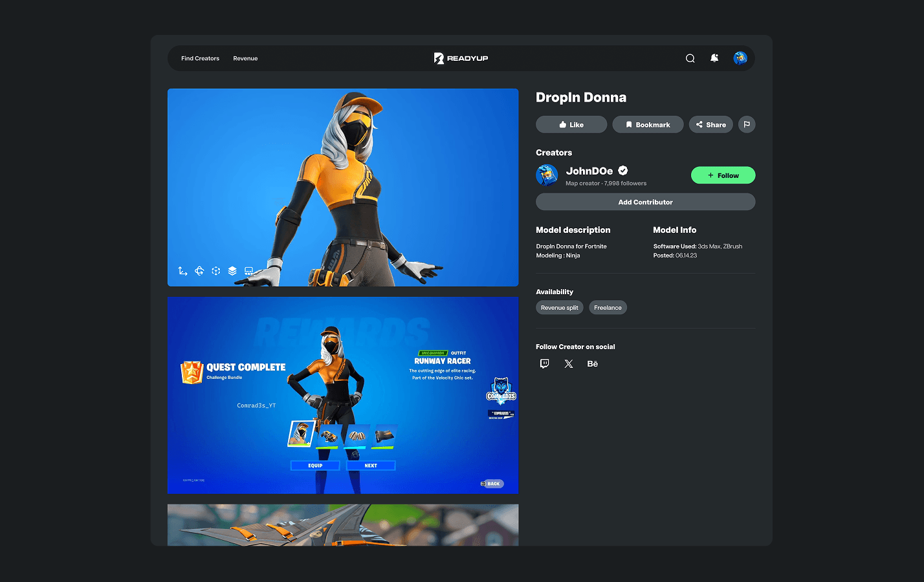Viewport: 924px width, 582px height.
Task: Open JohnDOe creator name link
Action: pyautogui.click(x=589, y=171)
